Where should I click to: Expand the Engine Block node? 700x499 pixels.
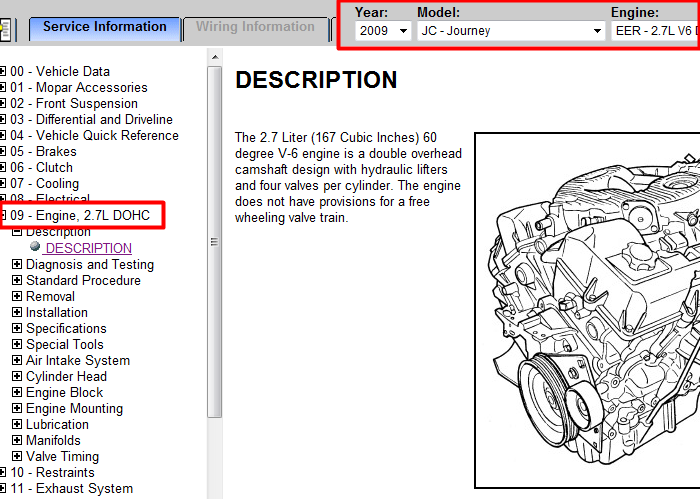click(x=17, y=392)
